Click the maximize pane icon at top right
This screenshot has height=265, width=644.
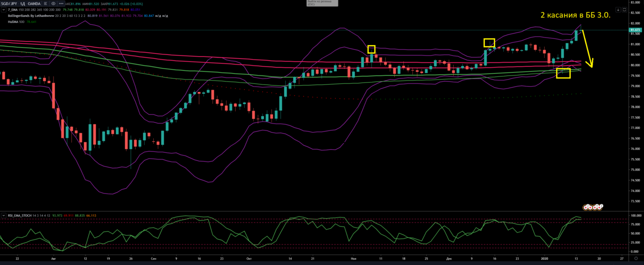pos(624,9)
